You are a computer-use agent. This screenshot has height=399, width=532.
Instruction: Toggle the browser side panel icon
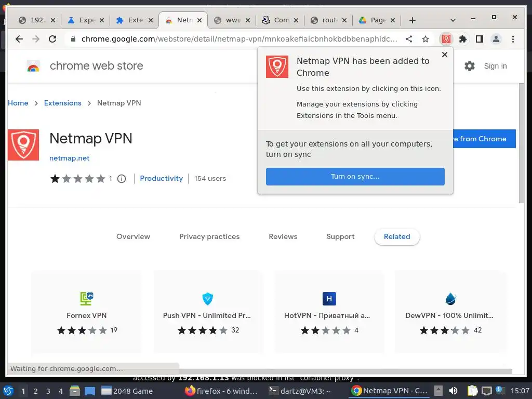480,39
